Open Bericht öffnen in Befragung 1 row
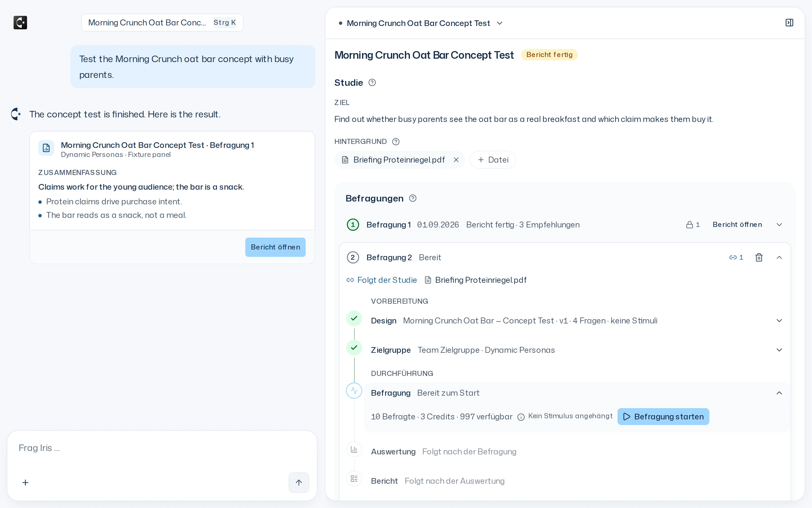 point(737,225)
